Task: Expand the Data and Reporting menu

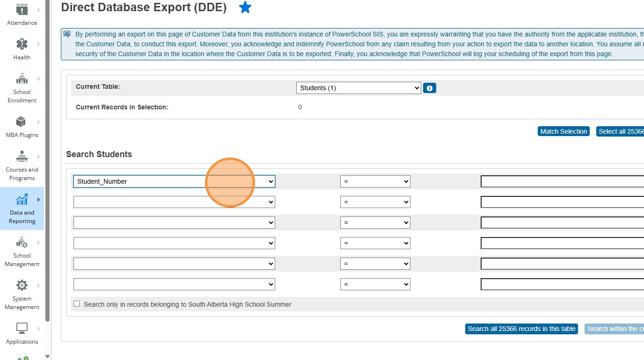Action: 38,200
